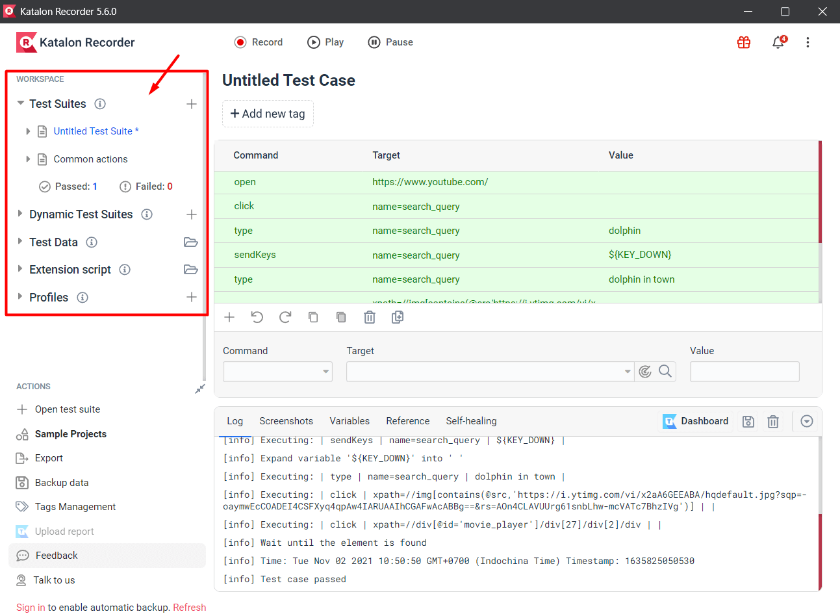Image resolution: width=840 pixels, height=616 pixels.
Task: Clear the log with trash icon
Action: tap(773, 421)
